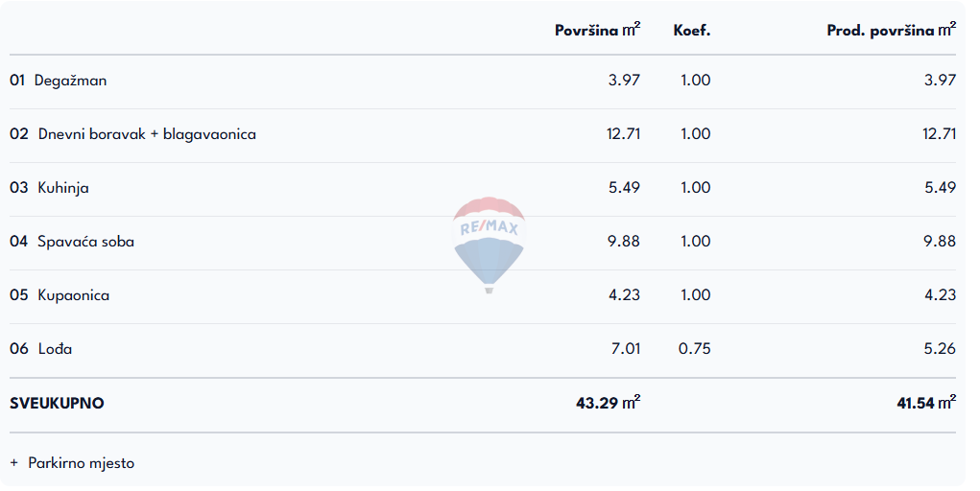Click the 01 Degažman row label
Viewport: 980px width, 491px height.
[x=59, y=81]
